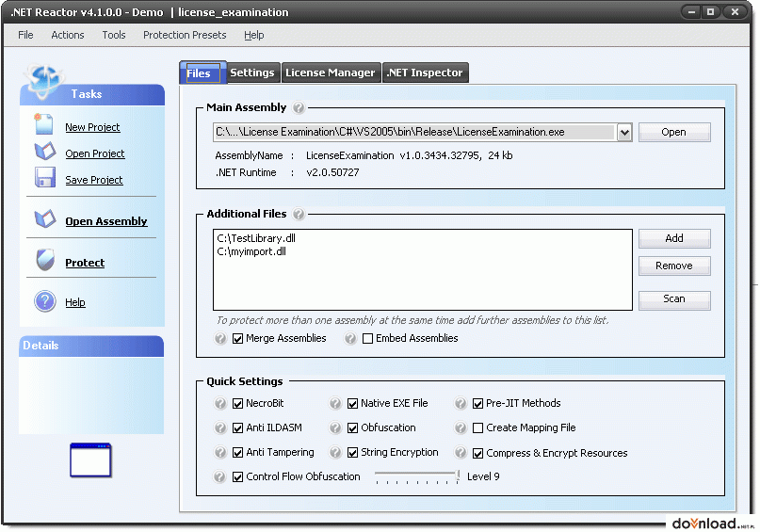
Task: Toggle Compress & Encrypt Resources checkbox
Action: click(477, 454)
